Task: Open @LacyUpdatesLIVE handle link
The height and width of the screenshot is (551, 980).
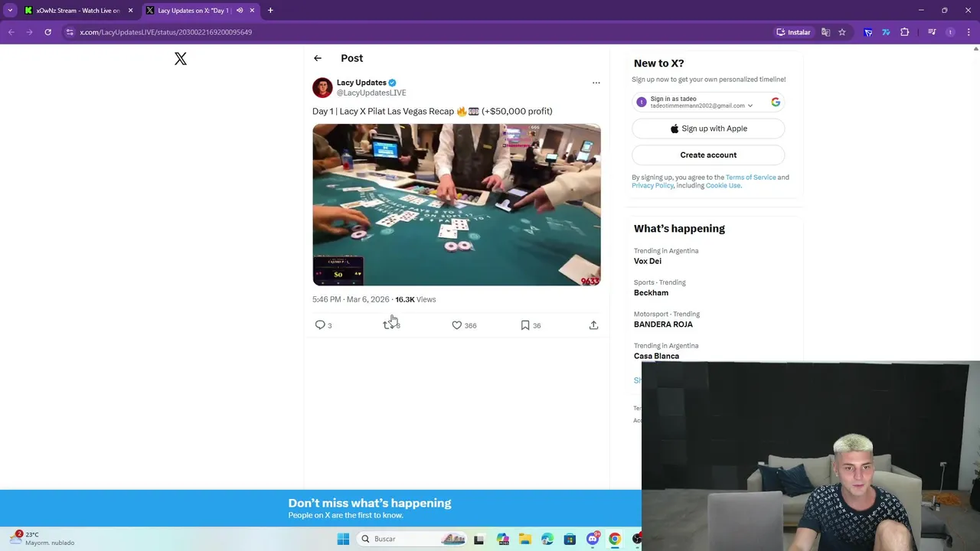Action: [371, 93]
